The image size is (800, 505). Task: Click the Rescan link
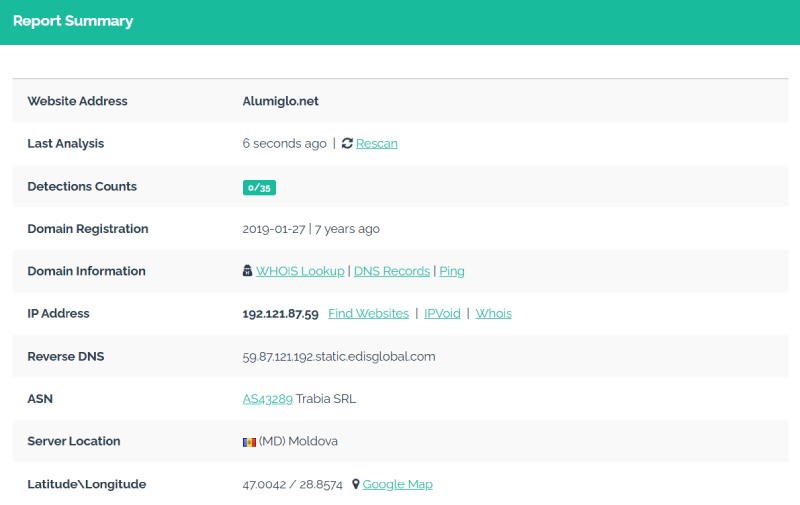377,144
